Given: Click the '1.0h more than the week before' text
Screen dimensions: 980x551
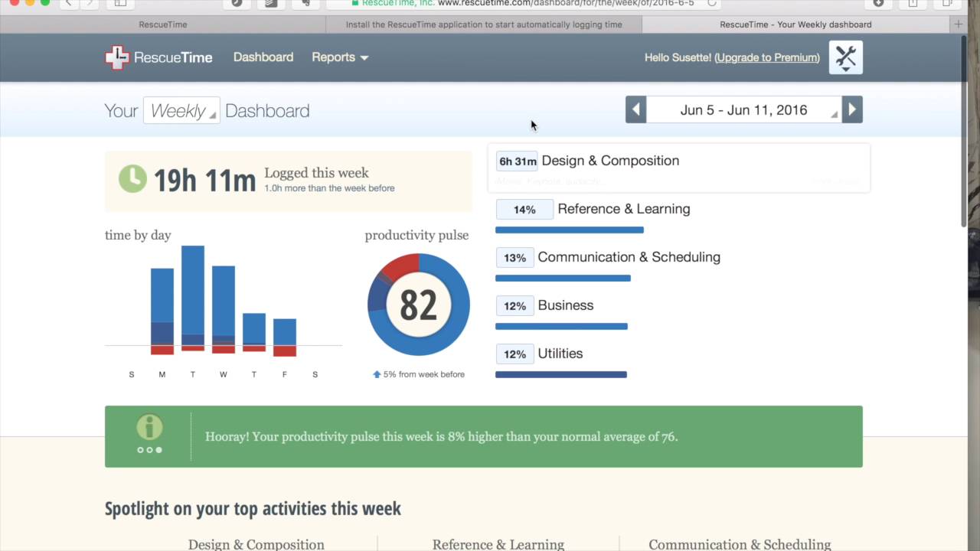Looking at the screenshot, I should pyautogui.click(x=329, y=188).
